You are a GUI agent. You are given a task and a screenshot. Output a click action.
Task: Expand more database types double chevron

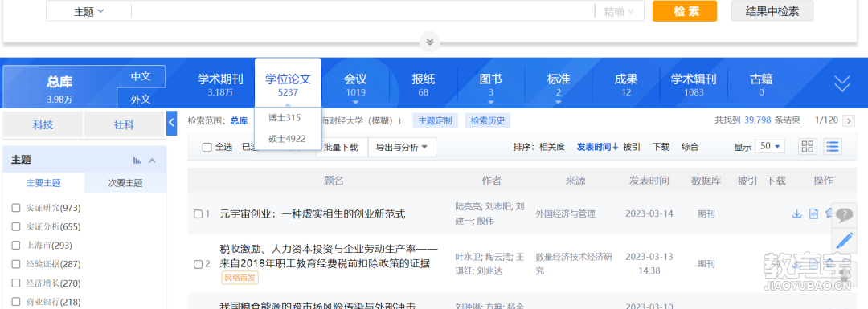[x=842, y=83]
